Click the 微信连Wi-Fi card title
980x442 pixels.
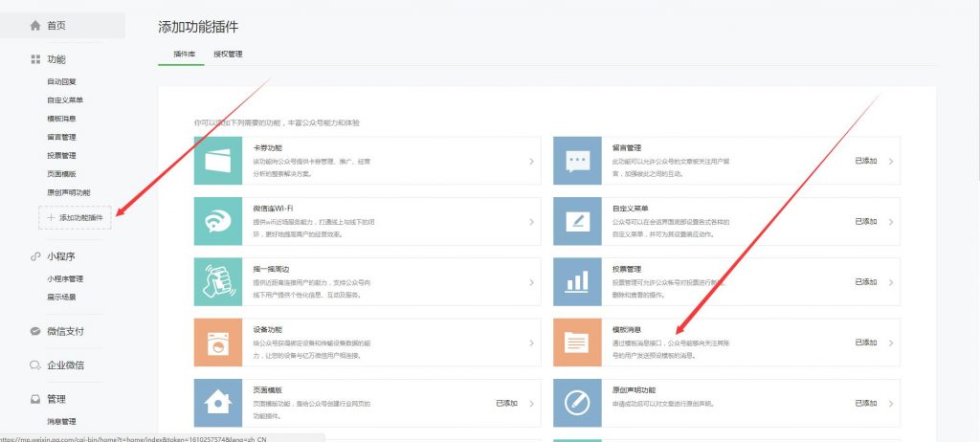point(273,209)
